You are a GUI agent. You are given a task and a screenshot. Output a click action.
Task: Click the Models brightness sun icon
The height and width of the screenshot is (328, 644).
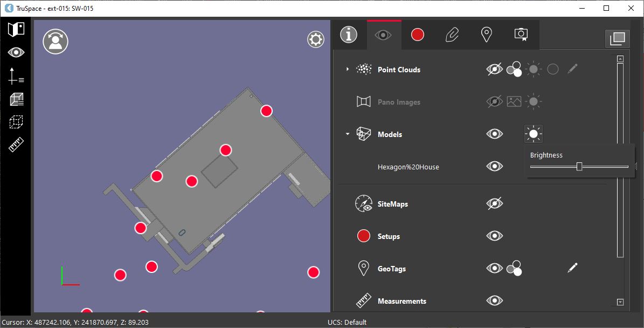[533, 134]
